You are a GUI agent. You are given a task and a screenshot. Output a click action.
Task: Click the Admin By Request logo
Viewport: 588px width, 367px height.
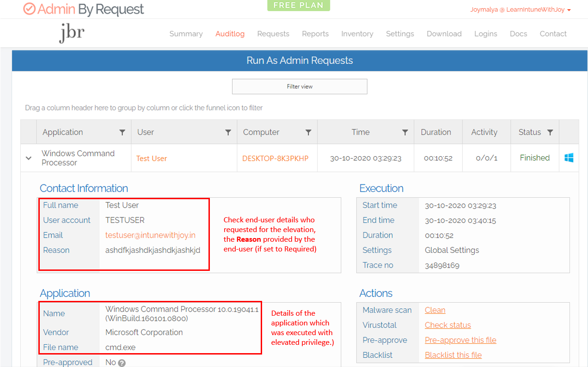[x=84, y=9]
